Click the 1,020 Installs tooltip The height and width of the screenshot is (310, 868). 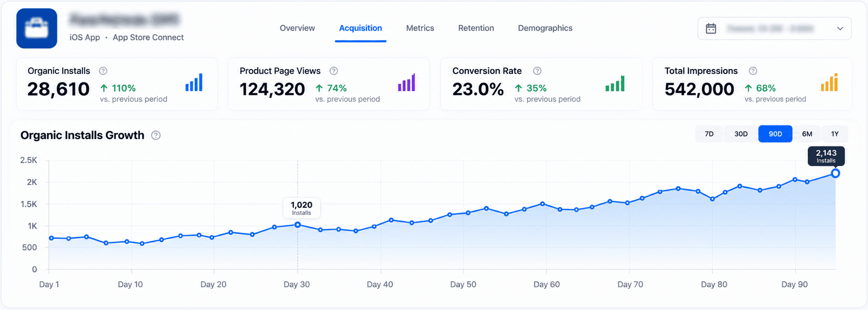302,208
